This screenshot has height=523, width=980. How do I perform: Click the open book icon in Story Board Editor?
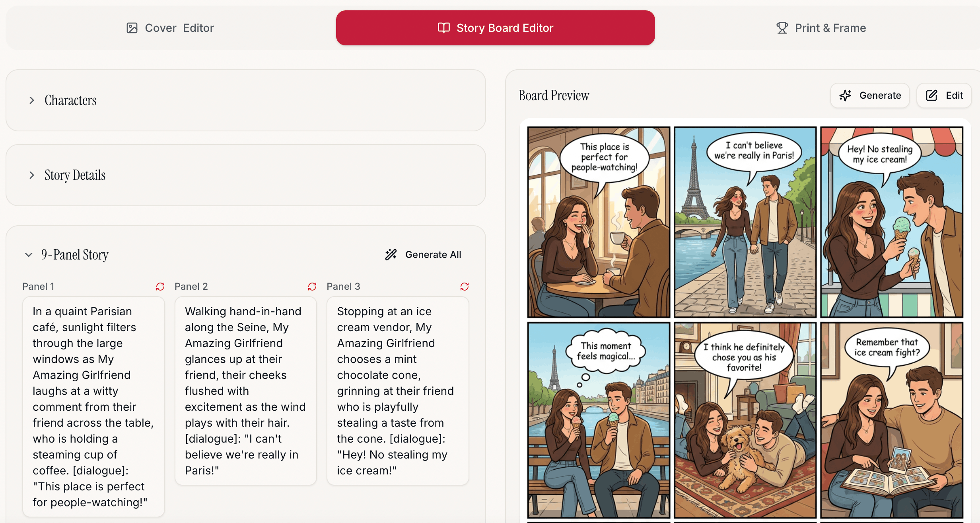coord(444,28)
